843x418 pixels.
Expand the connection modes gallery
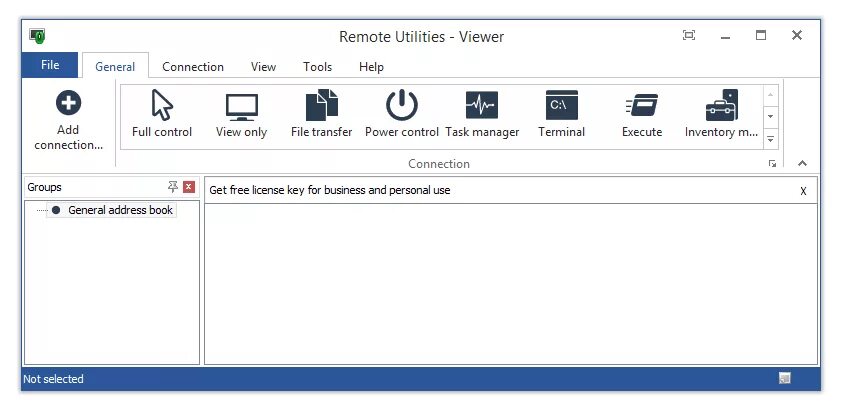pyautogui.click(x=770, y=139)
